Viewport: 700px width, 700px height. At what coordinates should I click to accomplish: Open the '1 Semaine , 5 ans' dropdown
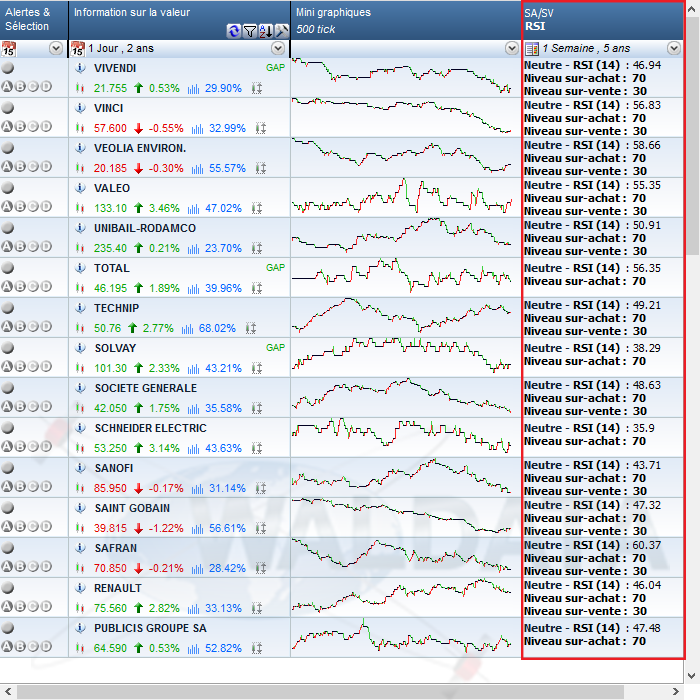[674, 48]
